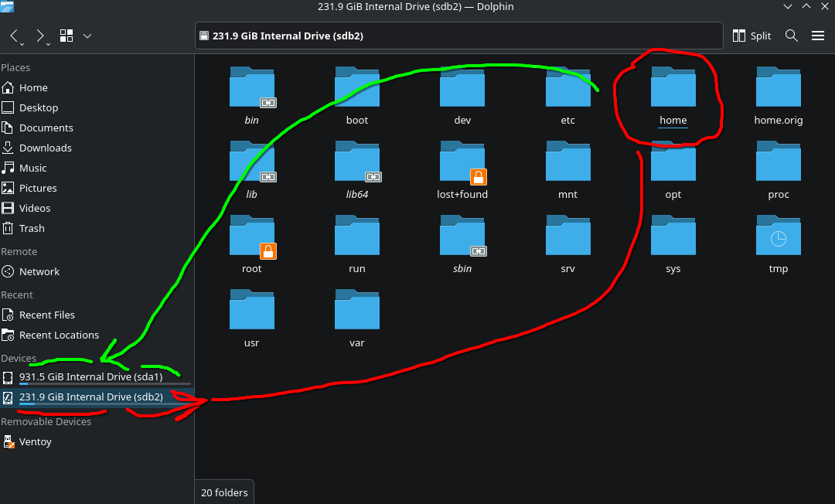Select the sbin symlink folder
835x504 pixels.
[x=462, y=245]
